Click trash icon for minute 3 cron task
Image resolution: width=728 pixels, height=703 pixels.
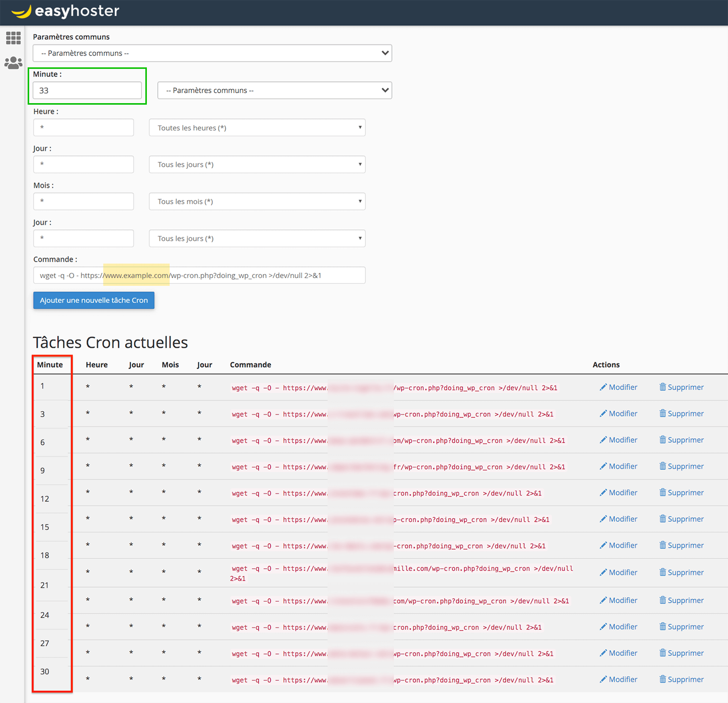coord(662,413)
